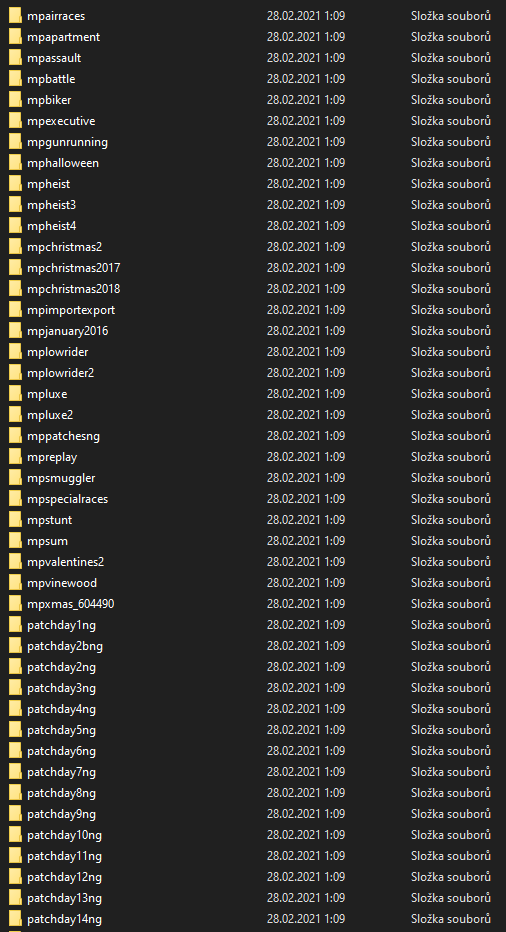
Task: Select the date of mpsmuggler row
Action: tap(306, 478)
